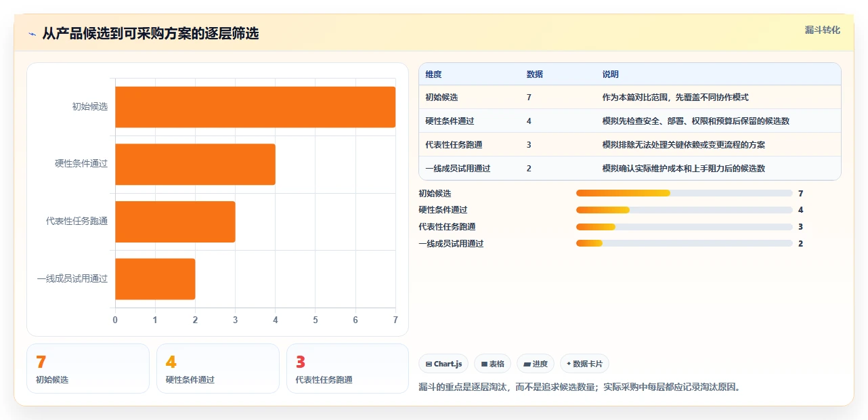Click description 作为本篇对比范围，先覆盖不同协作模式
Image resolution: width=868 pixels, height=420 pixels.
tap(675, 98)
